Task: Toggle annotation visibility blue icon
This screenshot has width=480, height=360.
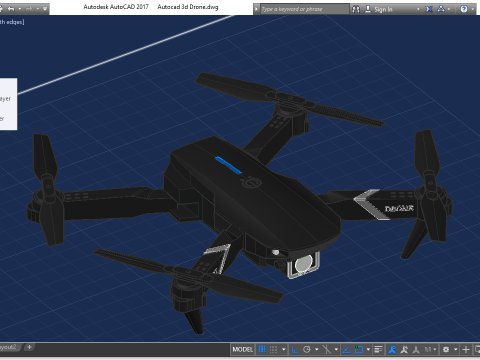Action: [x=392, y=349]
